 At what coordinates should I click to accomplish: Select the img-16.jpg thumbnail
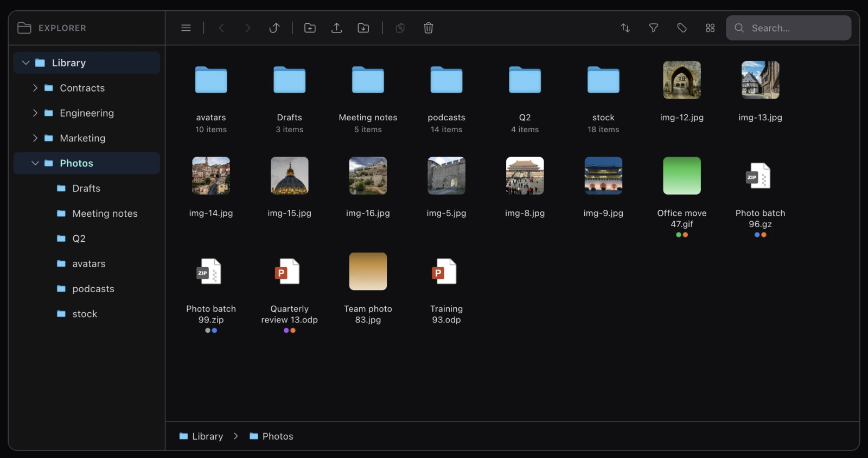[368, 176]
